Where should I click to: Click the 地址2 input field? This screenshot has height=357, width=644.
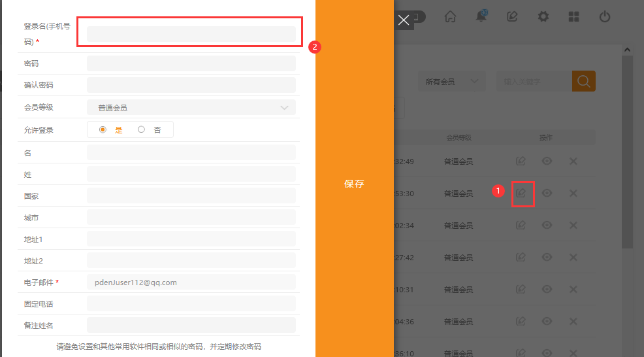click(191, 261)
